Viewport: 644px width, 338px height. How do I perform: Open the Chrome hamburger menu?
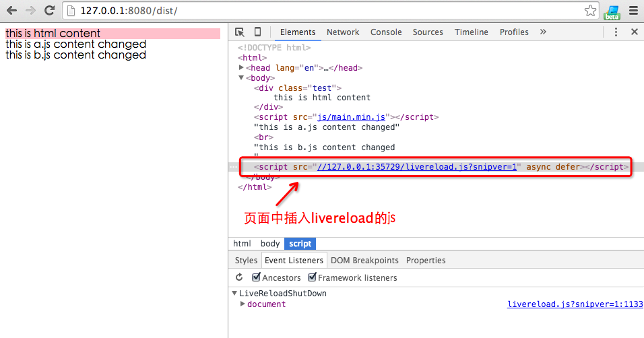point(634,10)
